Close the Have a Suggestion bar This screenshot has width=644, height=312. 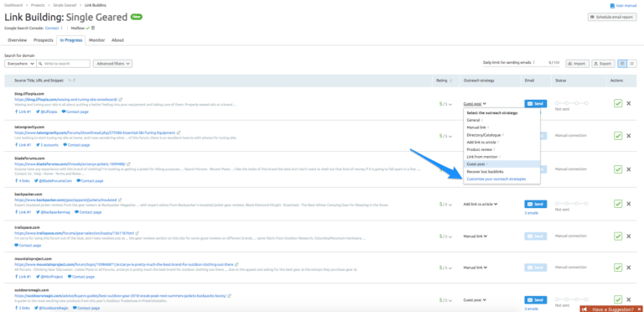coord(639,309)
